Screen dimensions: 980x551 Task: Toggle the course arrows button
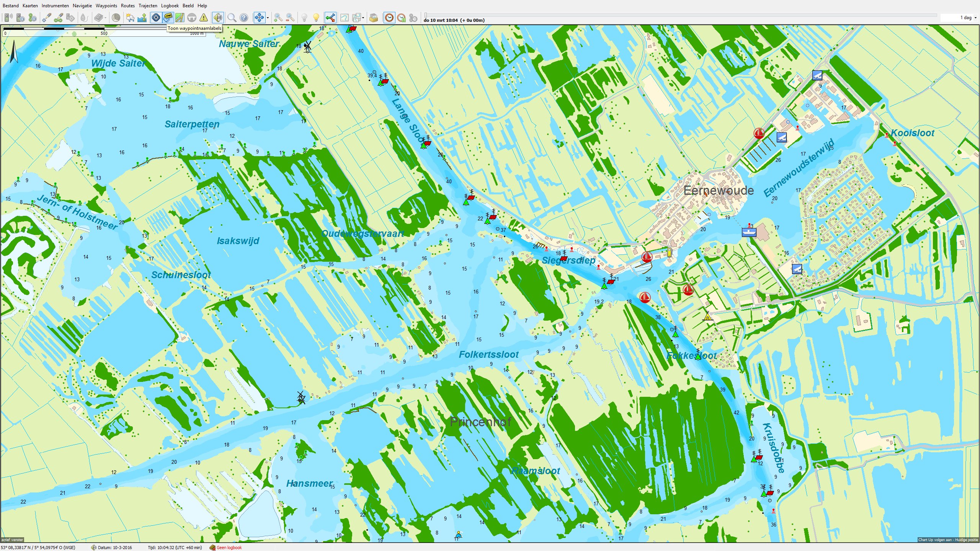(330, 18)
